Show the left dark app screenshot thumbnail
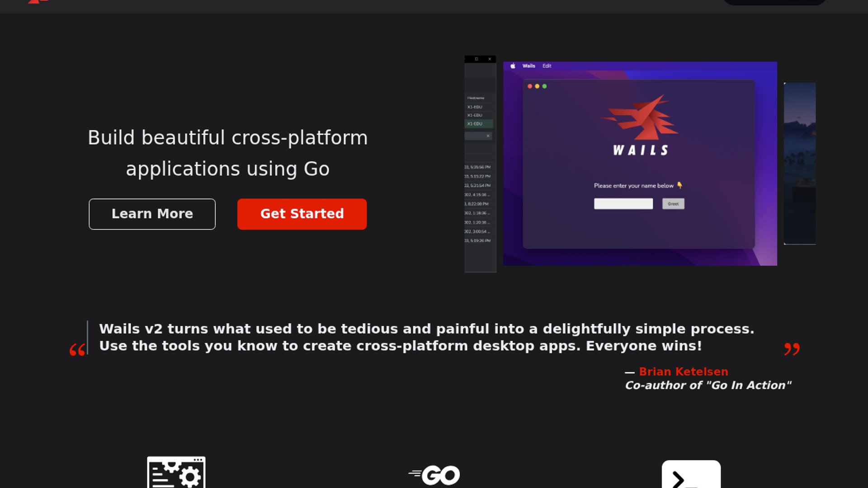The width and height of the screenshot is (868, 488). click(480, 164)
